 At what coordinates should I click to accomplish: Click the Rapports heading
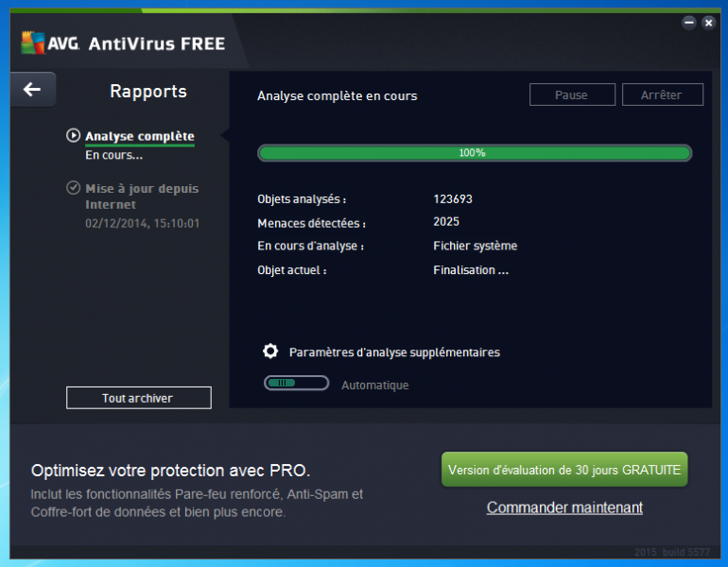point(148,91)
